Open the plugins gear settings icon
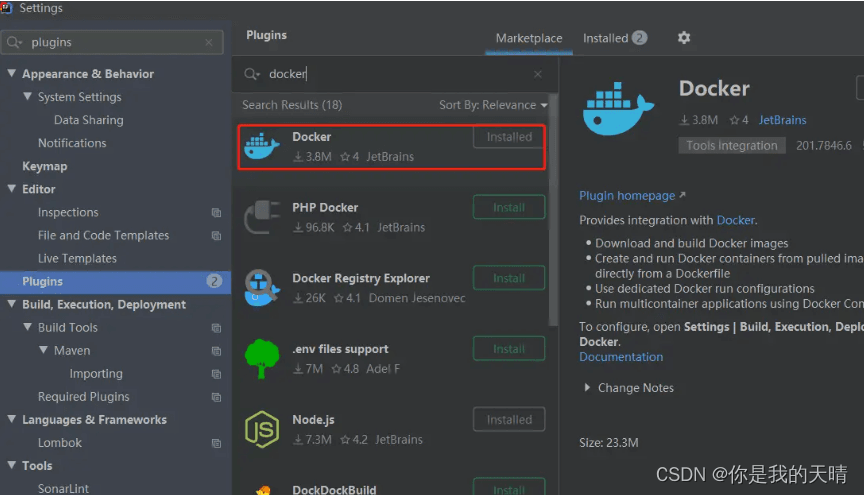 pos(684,37)
